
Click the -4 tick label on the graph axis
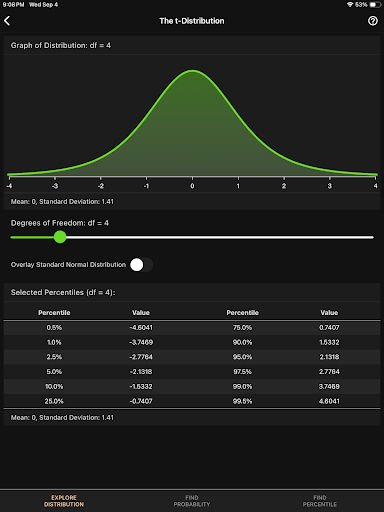tap(9, 186)
